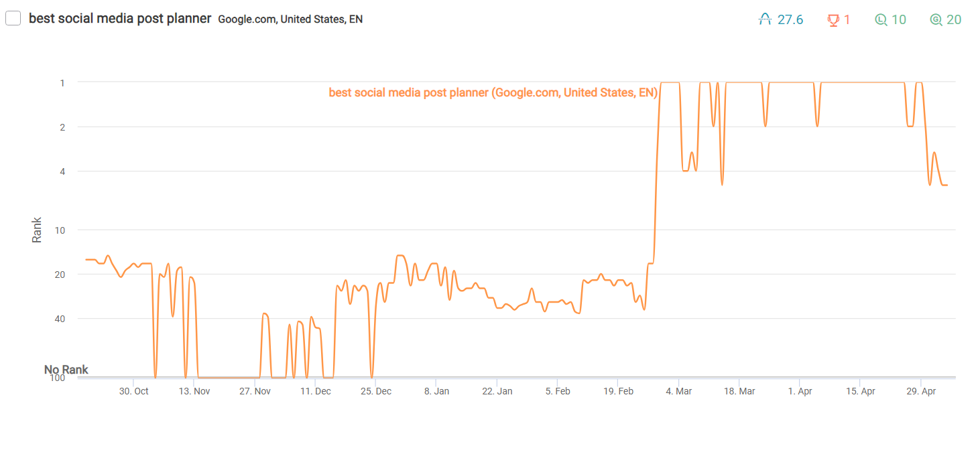Click the global search volume magnifier icon

(936, 20)
